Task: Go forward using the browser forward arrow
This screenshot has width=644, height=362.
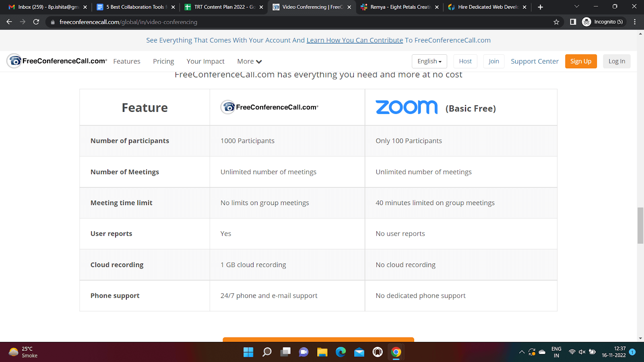Action: [x=23, y=22]
